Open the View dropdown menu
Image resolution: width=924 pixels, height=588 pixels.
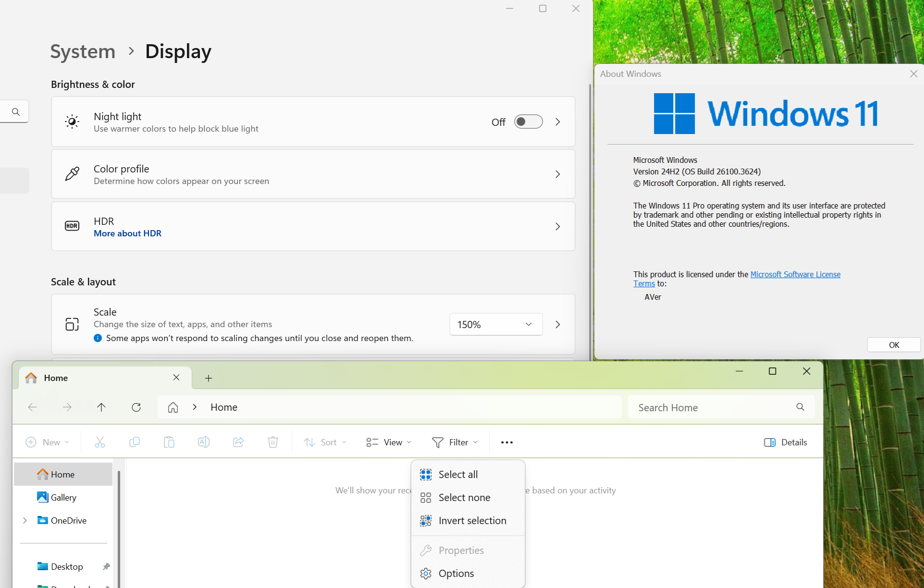[389, 442]
